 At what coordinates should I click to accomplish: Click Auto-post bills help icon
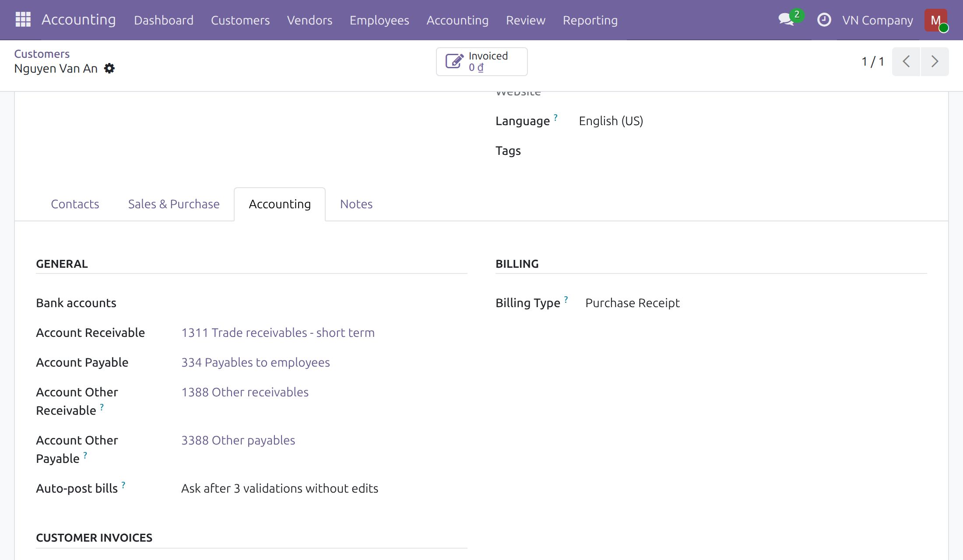(123, 485)
